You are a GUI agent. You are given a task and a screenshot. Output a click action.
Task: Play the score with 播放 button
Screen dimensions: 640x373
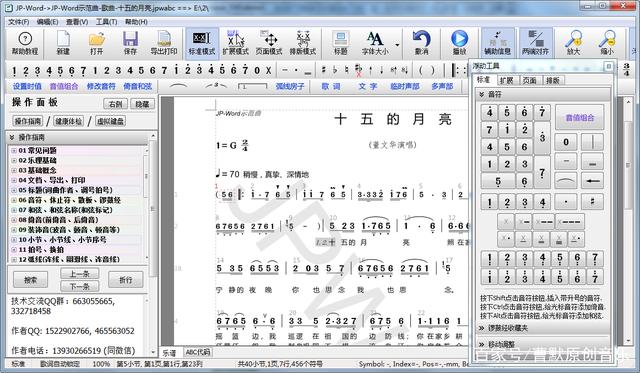point(460,43)
